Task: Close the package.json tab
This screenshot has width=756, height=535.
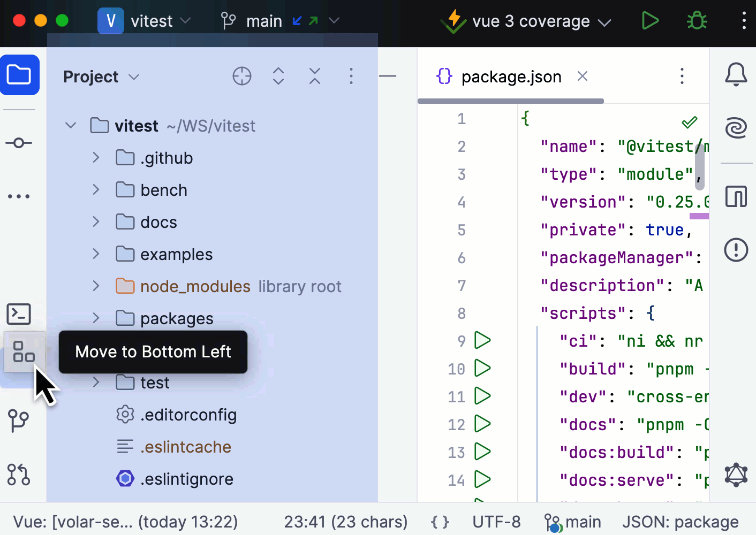Action: [583, 77]
